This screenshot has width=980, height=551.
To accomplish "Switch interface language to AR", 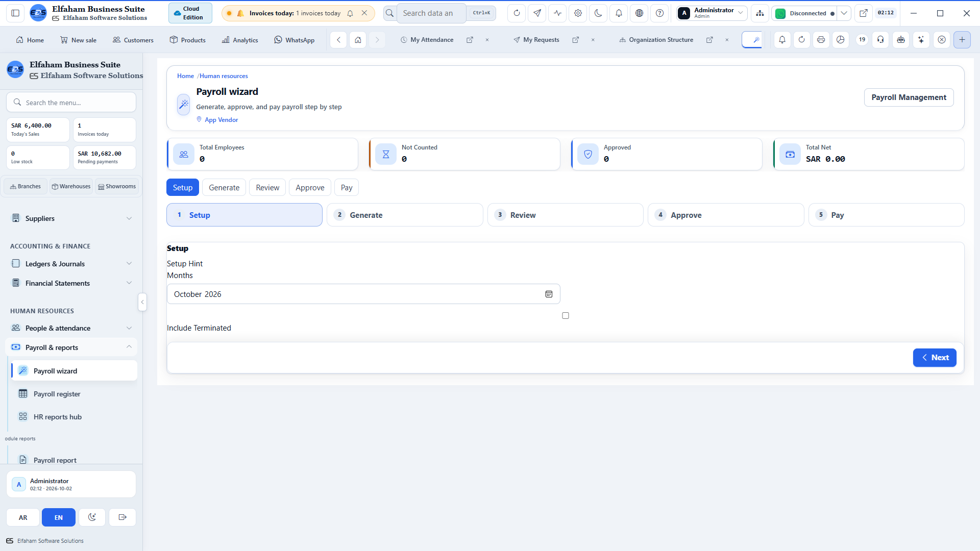I will point(23,517).
